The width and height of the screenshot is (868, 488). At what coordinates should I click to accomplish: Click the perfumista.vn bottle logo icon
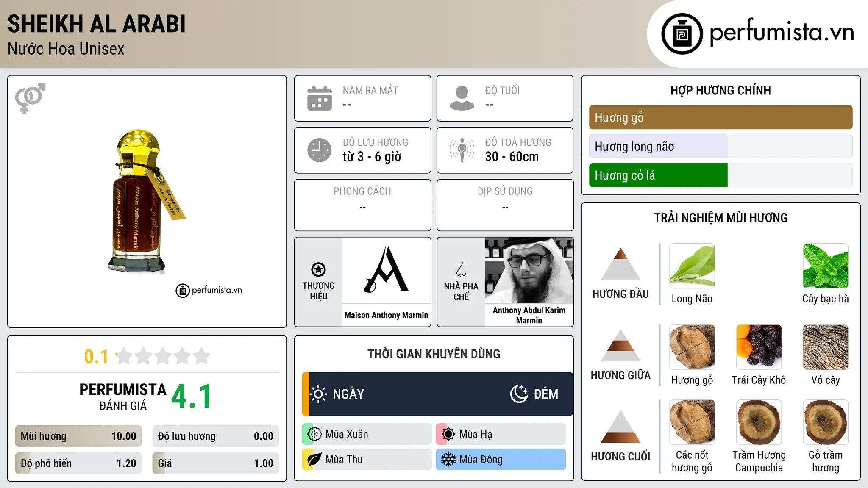pos(682,34)
